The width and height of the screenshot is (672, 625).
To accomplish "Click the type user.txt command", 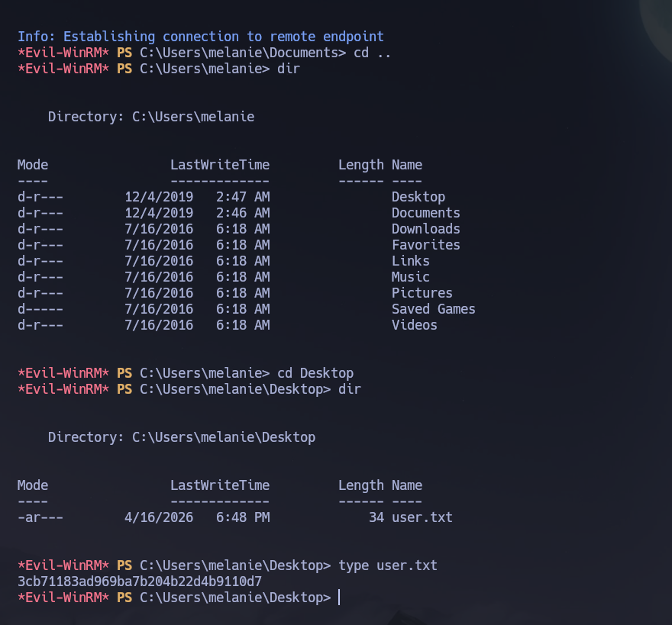I will [389, 565].
